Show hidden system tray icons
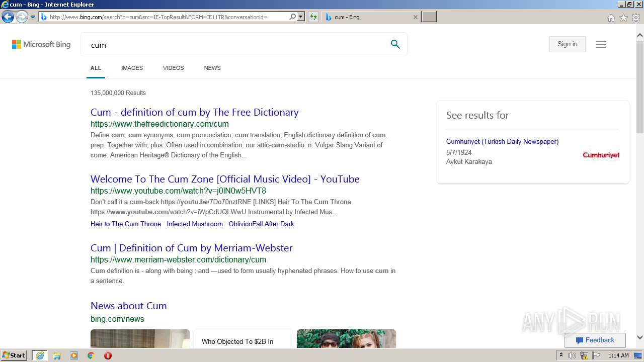The image size is (644, 362). (x=561, y=355)
